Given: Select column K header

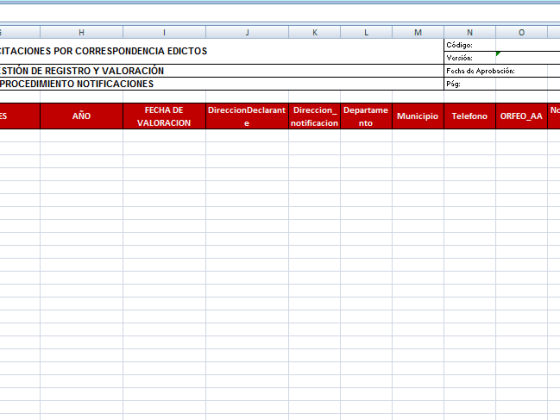Looking at the screenshot, I should click(x=315, y=32).
